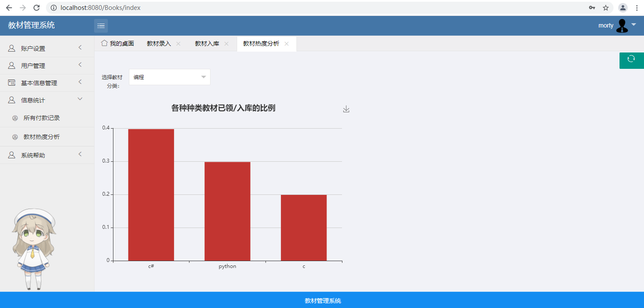Open the browser password key icon
The width and height of the screenshot is (644, 308).
tap(592, 8)
